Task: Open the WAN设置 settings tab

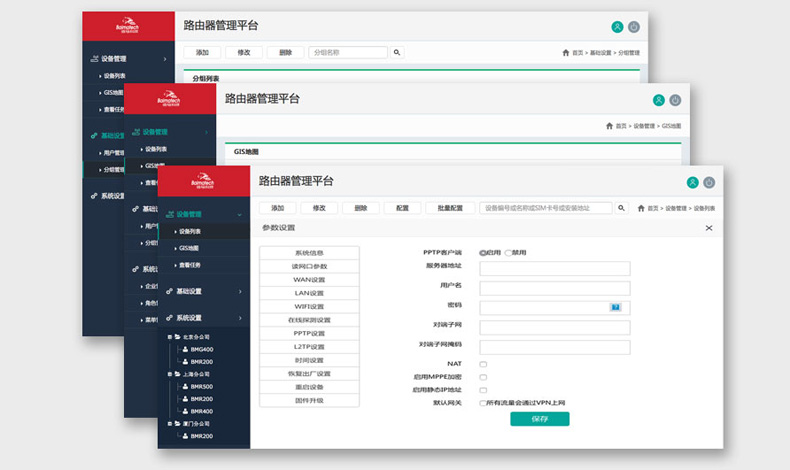Action: [309, 280]
